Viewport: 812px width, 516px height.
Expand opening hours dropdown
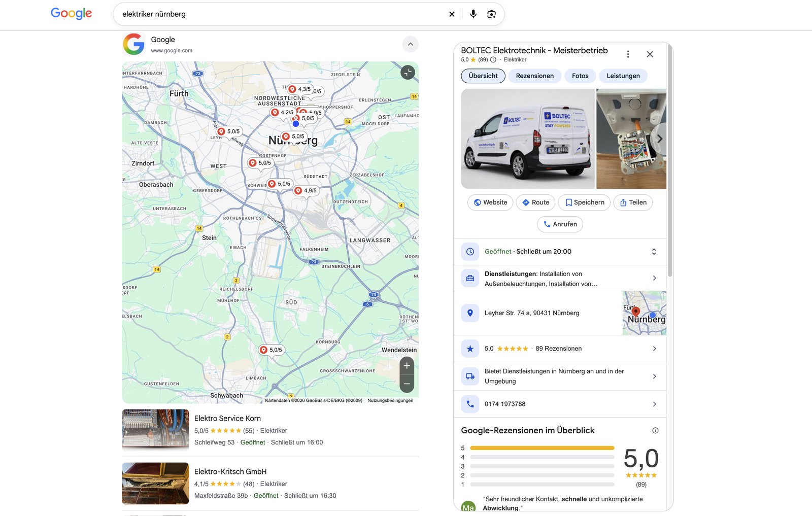654,252
